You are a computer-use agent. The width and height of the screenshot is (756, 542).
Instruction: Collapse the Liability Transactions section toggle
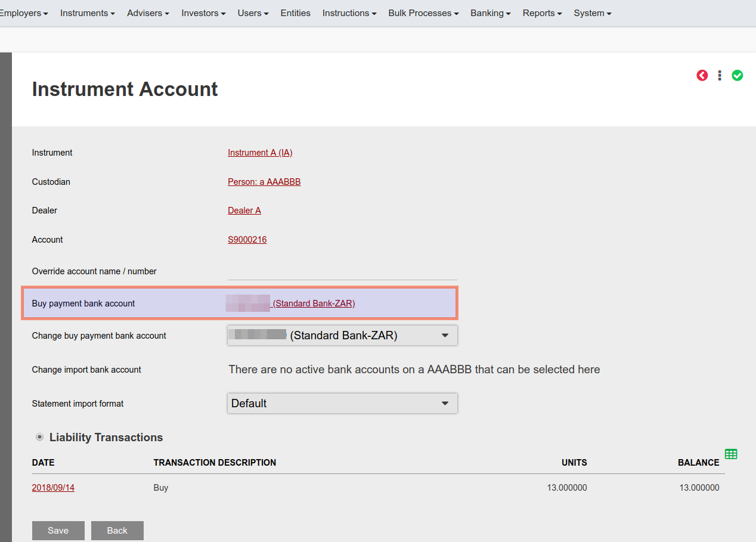pyautogui.click(x=39, y=437)
